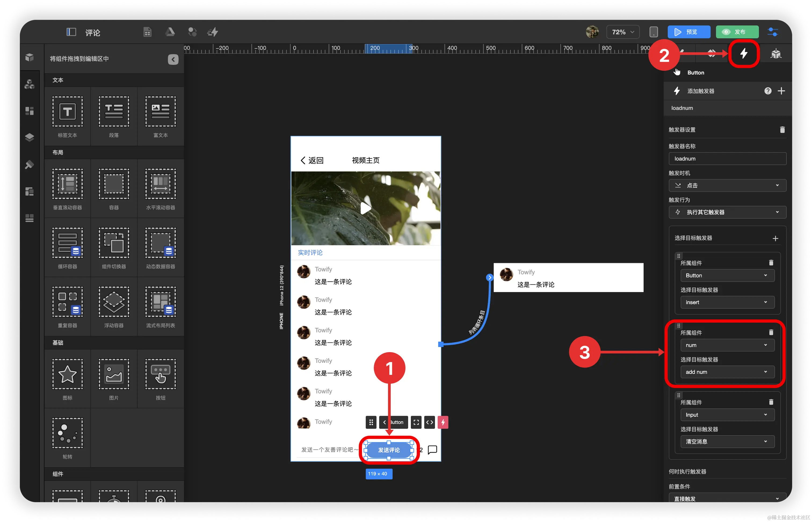812x522 pixels.
Task: Click the green 发布 publish button
Action: click(x=737, y=32)
